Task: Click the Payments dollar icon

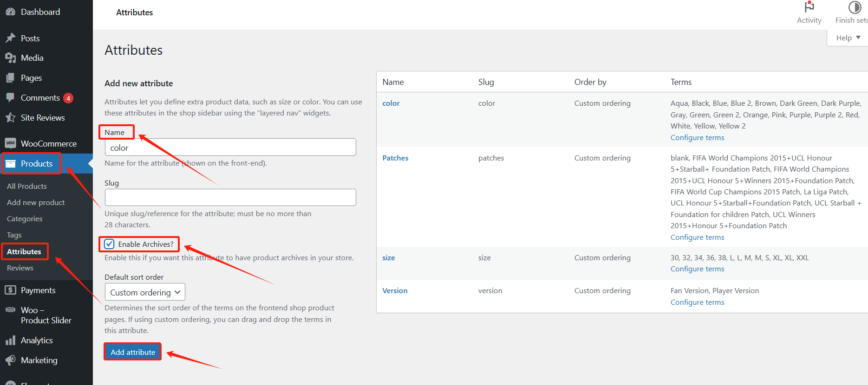Action: coord(10,290)
